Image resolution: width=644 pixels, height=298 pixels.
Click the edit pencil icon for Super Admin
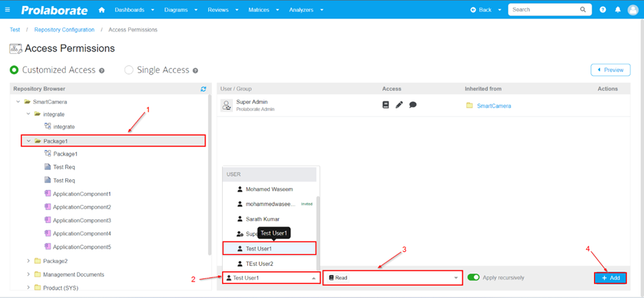click(x=399, y=105)
